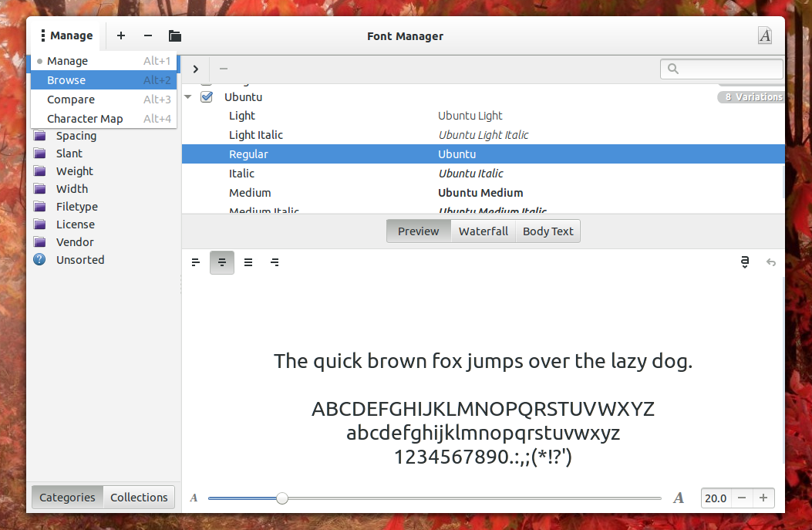
Task: Click the greyed remove dash in font list toolbar
Action: point(224,69)
